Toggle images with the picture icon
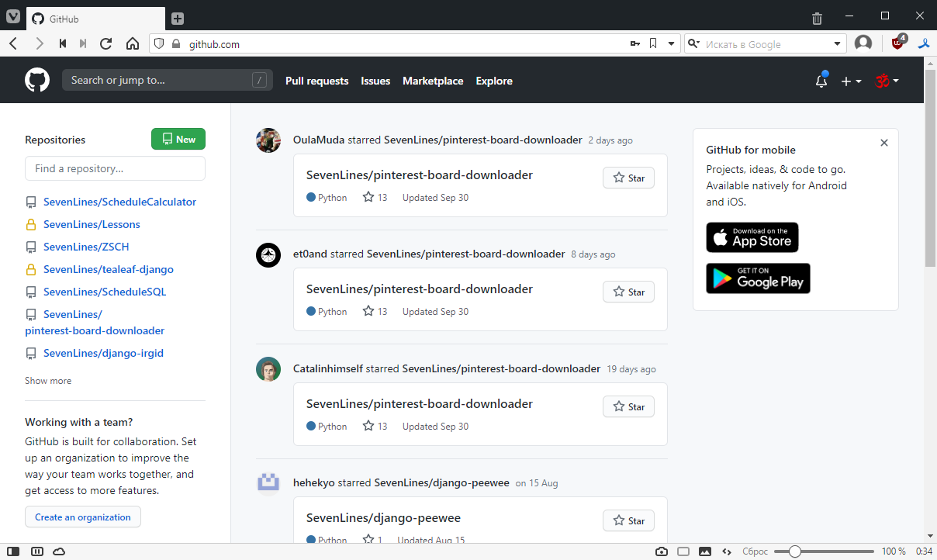 705,551
